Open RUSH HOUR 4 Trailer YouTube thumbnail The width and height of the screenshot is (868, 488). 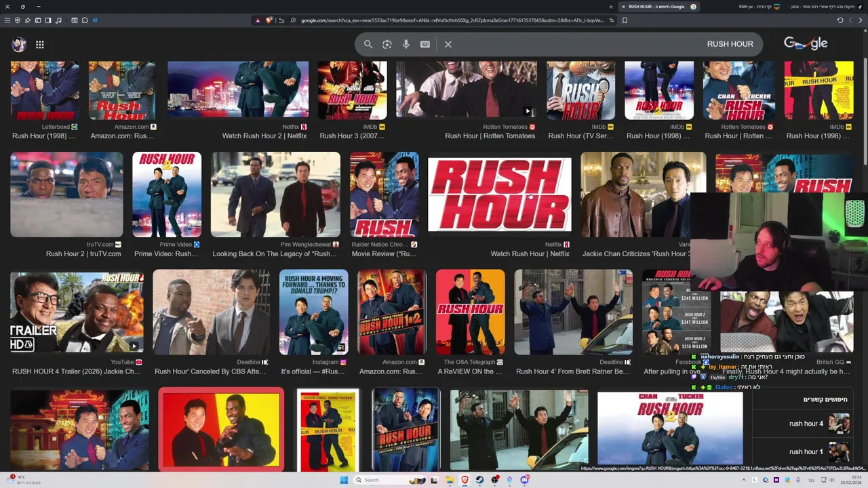tap(77, 312)
